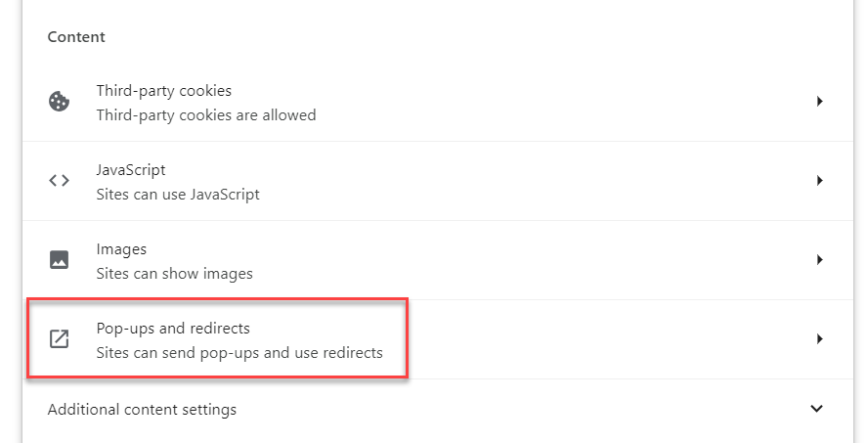Click the Images picture icon

pos(59,260)
